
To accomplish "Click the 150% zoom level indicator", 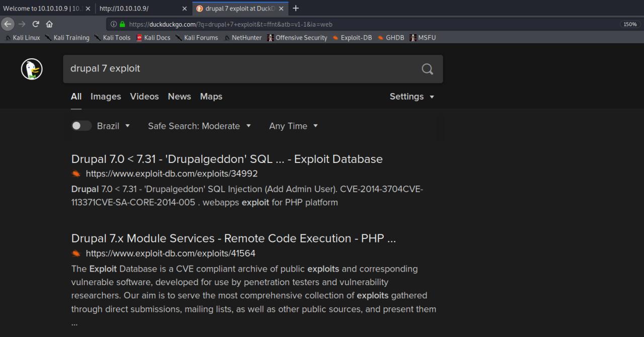I will point(630,24).
